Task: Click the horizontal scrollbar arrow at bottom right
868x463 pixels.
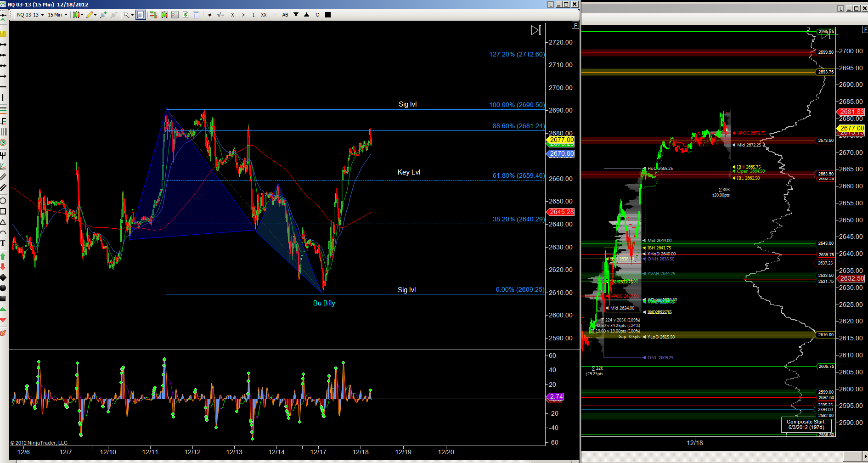Action: (x=863, y=458)
